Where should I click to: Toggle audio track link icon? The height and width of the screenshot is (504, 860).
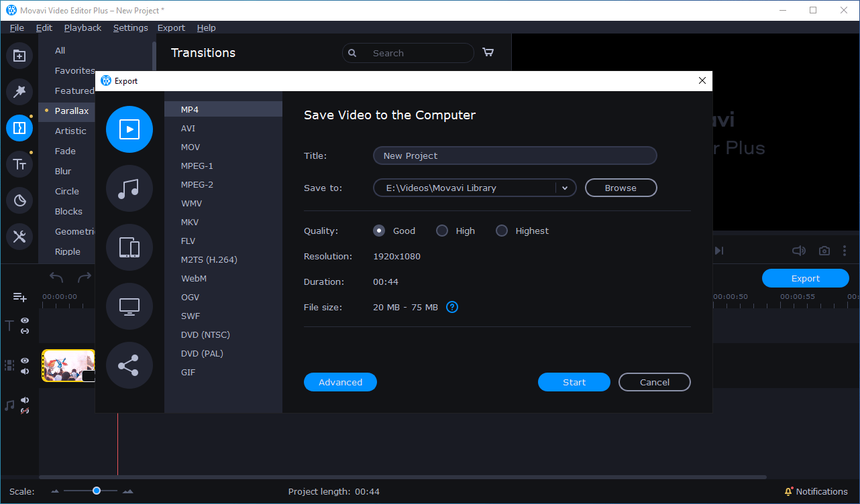[x=25, y=411]
